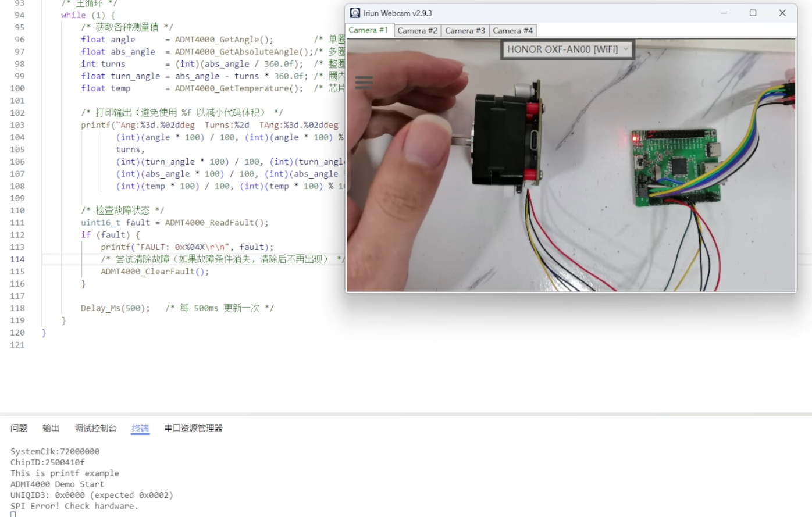Click the webcam video preview image

[571, 165]
